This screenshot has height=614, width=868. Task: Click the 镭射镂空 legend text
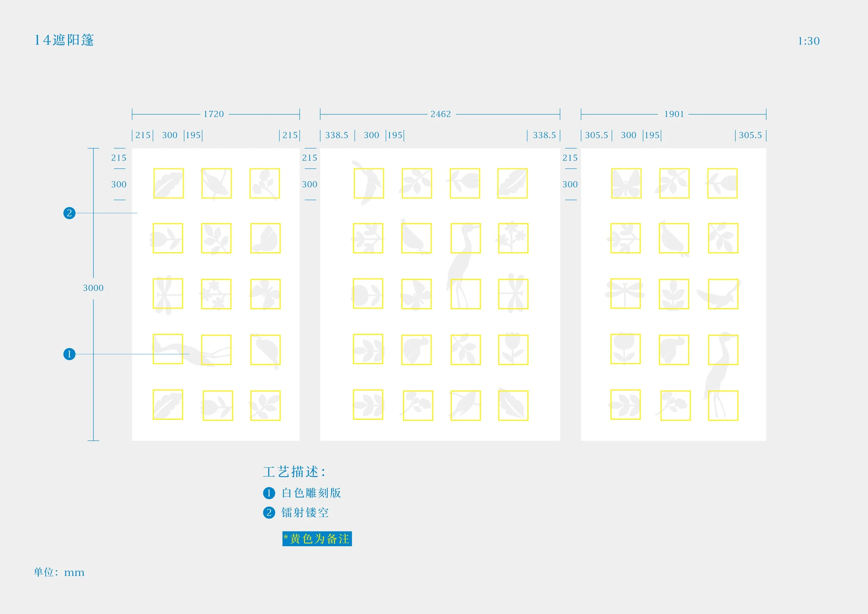(305, 513)
